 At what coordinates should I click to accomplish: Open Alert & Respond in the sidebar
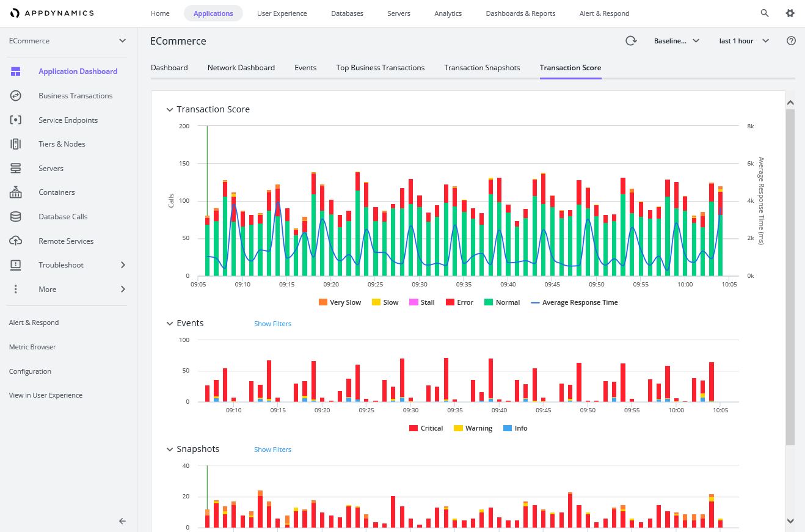click(x=34, y=322)
